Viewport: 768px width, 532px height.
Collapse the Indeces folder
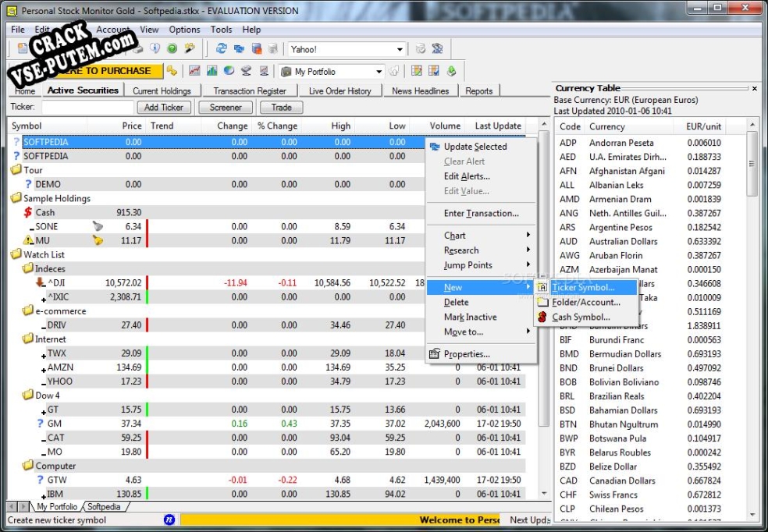(28, 268)
